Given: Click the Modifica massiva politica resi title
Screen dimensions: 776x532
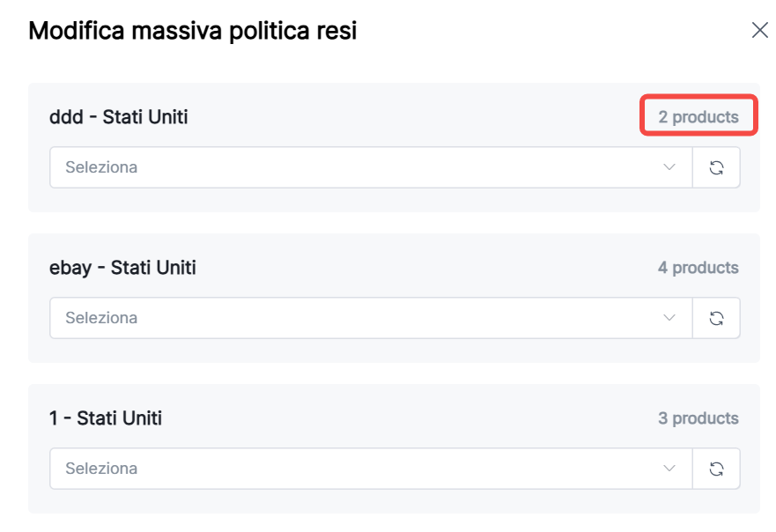Looking at the screenshot, I should (192, 31).
